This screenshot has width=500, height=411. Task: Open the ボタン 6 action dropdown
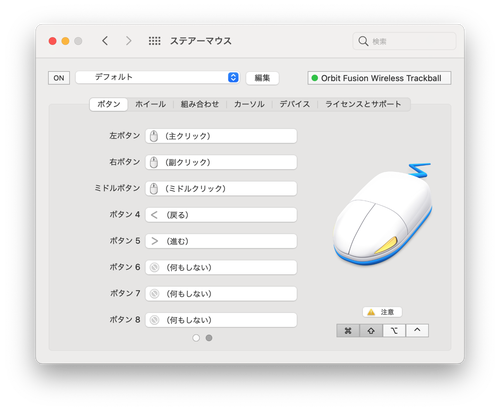coord(221,267)
